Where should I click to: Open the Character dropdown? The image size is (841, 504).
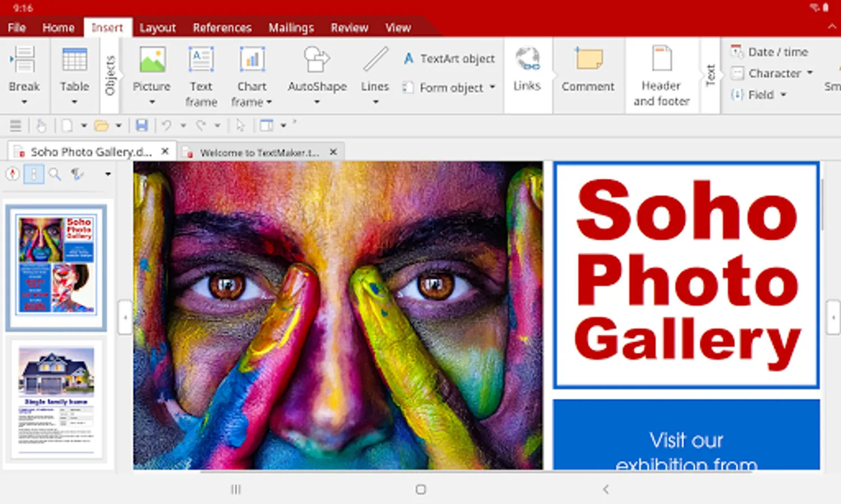click(810, 73)
